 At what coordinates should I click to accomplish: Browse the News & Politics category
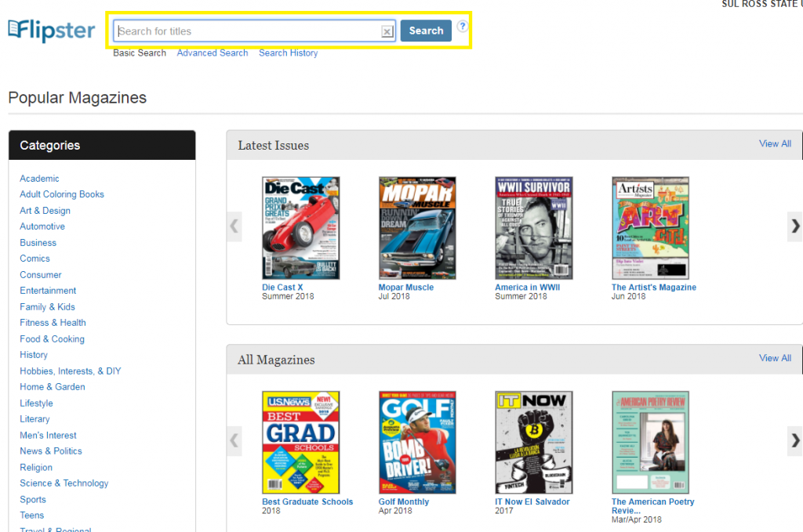coord(51,451)
